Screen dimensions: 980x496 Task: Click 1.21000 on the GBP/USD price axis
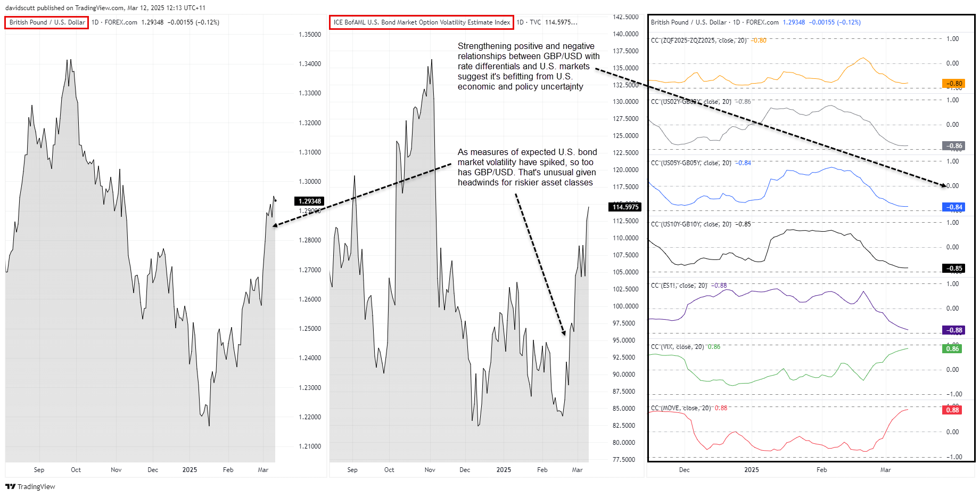pyautogui.click(x=310, y=446)
